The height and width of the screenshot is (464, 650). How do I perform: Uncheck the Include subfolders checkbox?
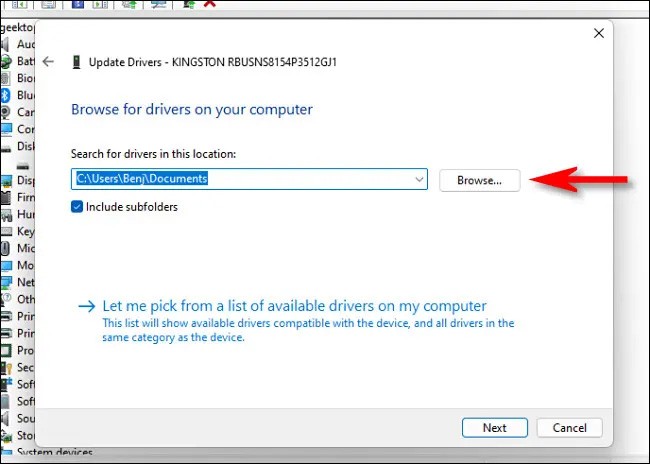coord(78,206)
